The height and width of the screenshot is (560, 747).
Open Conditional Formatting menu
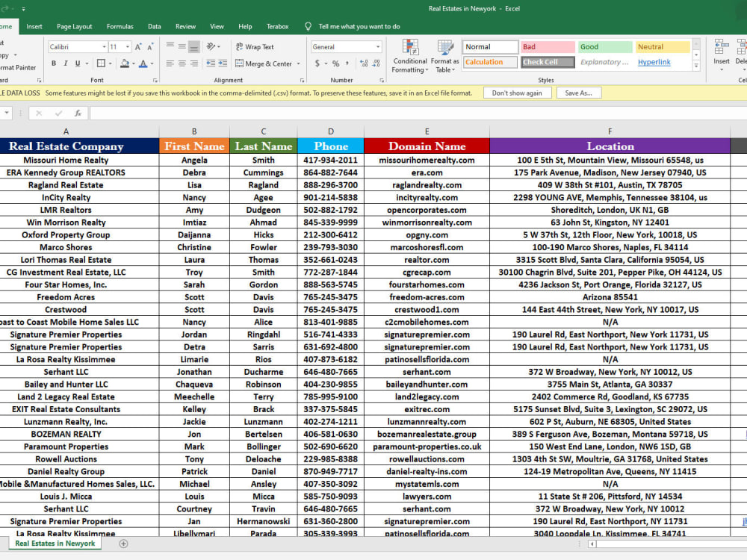410,57
